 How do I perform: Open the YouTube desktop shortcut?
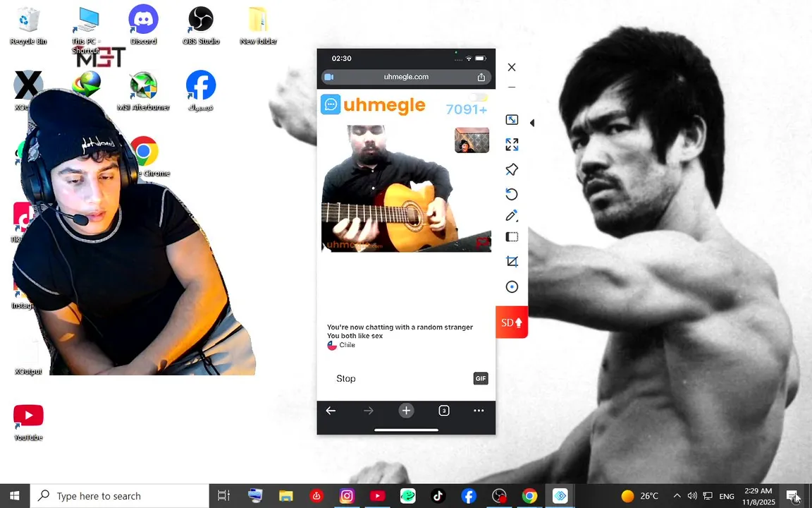(x=28, y=422)
